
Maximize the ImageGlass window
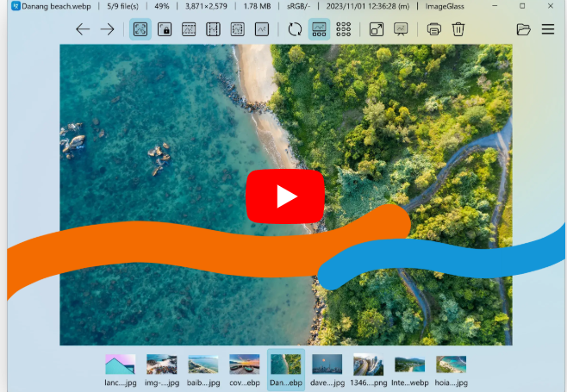522,6
